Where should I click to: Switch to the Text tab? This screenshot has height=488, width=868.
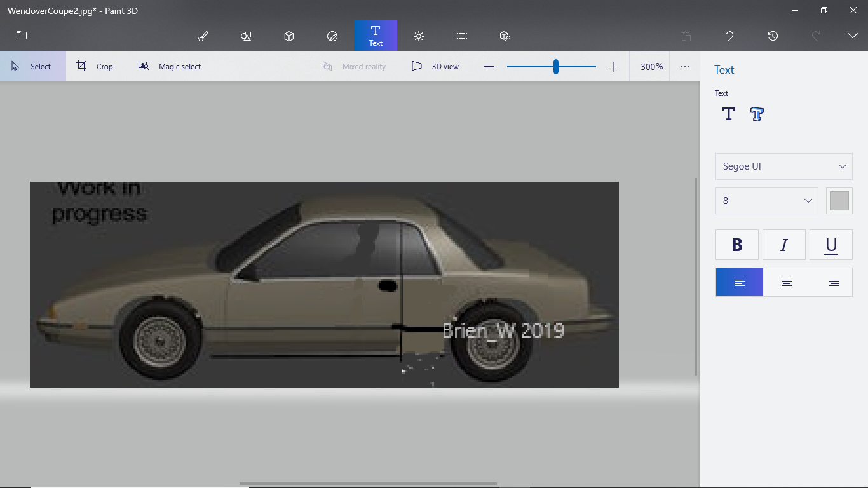click(376, 36)
